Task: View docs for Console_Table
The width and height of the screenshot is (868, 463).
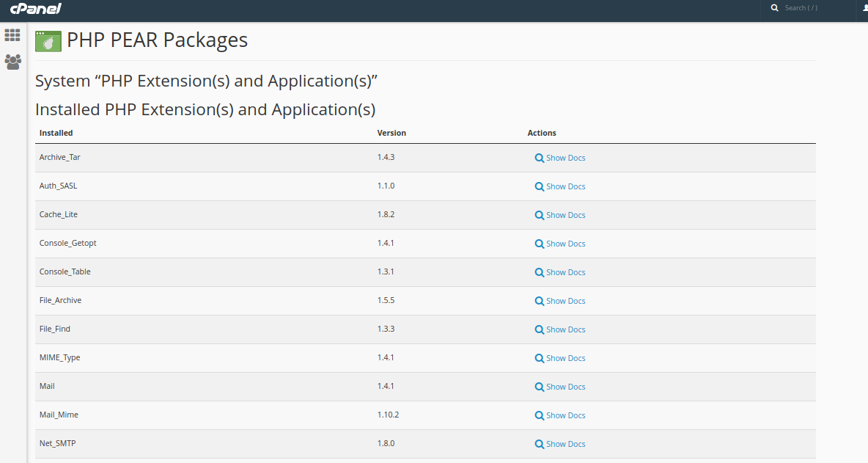Action: pos(565,272)
